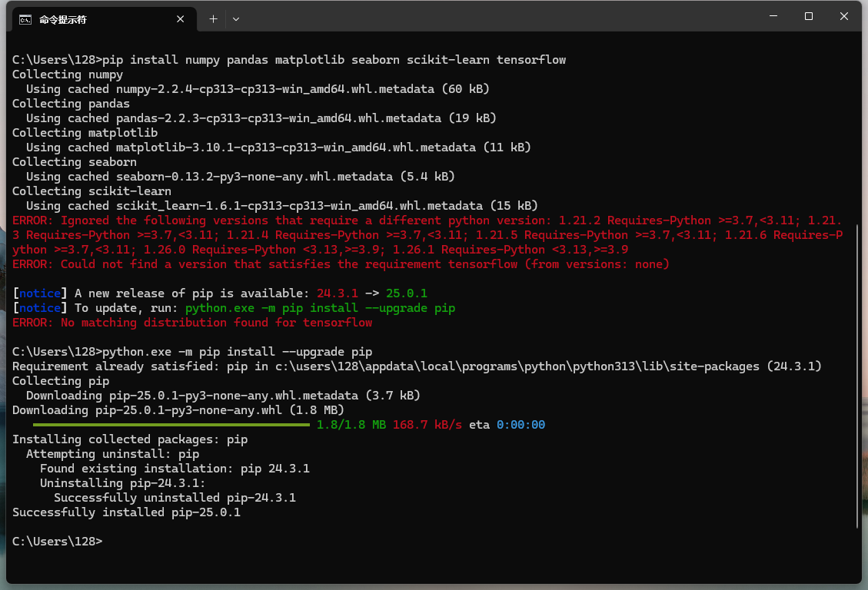The height and width of the screenshot is (590, 868).
Task: Expand the new tab profile dropdown
Action: [x=236, y=19]
